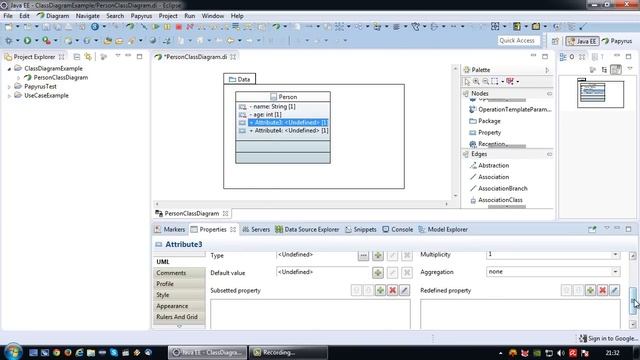Open the Multiplicity dropdown
The width and height of the screenshot is (640, 360).
615,255
